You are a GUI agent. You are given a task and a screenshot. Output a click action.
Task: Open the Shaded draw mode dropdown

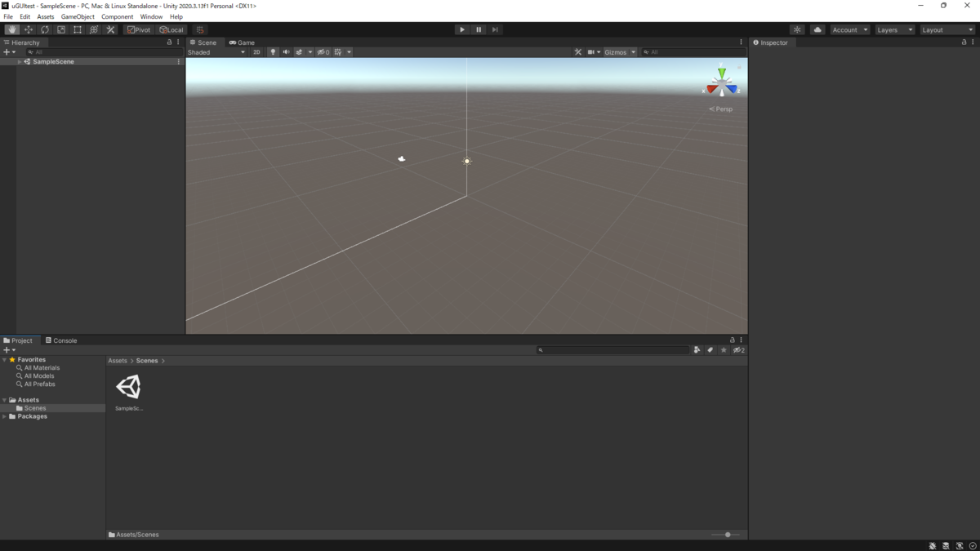216,51
